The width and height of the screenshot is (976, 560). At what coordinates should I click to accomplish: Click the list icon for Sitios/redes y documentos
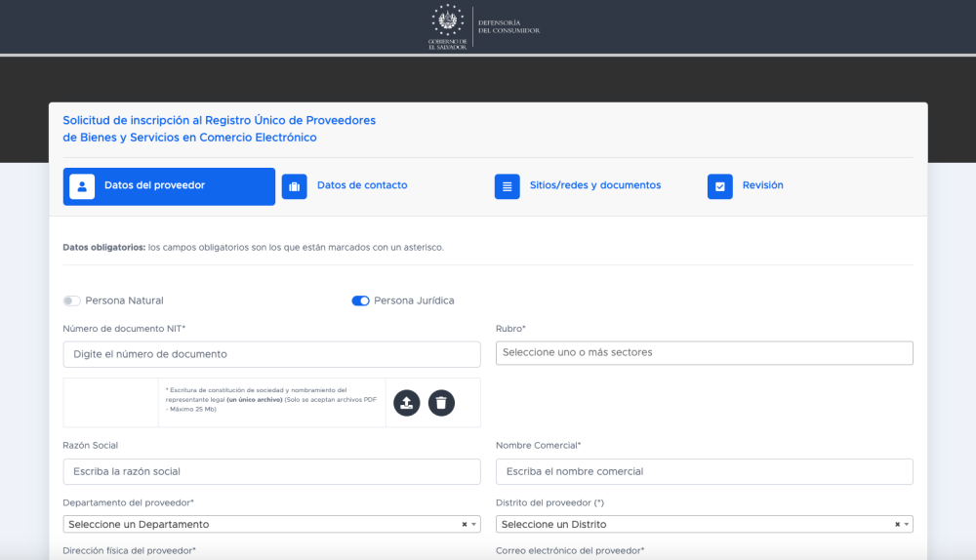tap(507, 186)
